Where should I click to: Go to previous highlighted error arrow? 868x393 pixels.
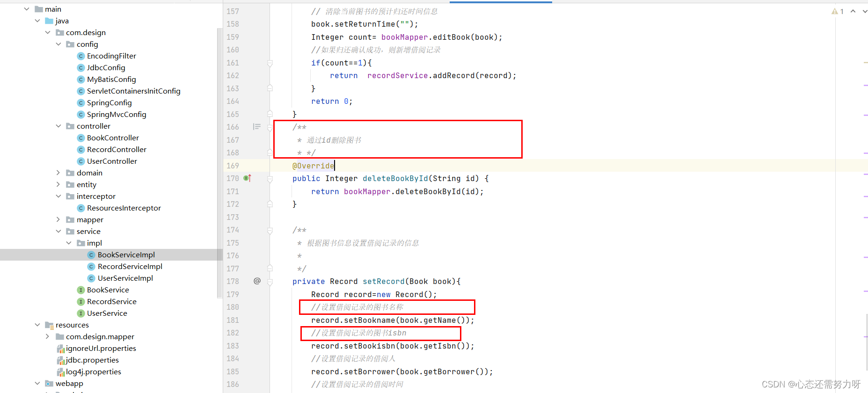(x=853, y=11)
